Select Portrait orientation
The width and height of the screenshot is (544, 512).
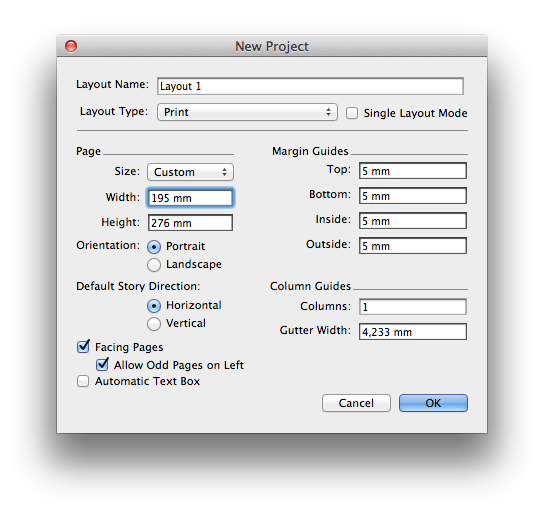click(x=154, y=247)
